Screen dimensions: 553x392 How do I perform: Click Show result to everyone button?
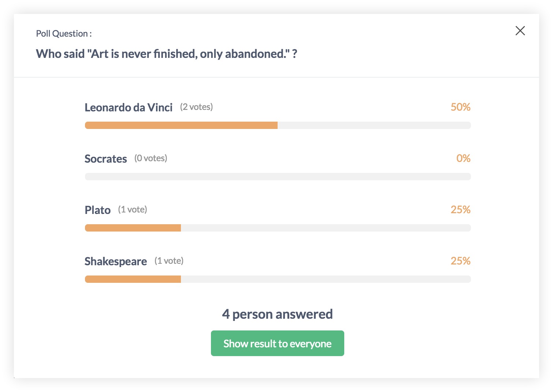point(277,343)
